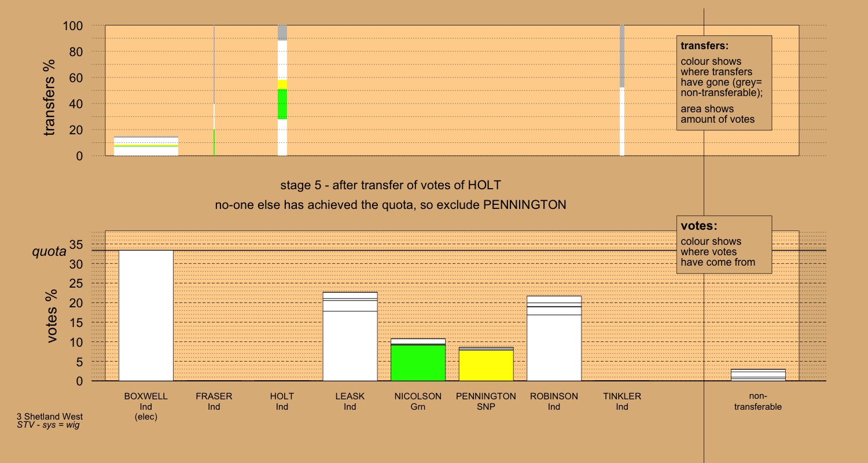This screenshot has width=868, height=463.
Task: Click the grey-white transfers column above TINKLER
Action: [x=622, y=90]
